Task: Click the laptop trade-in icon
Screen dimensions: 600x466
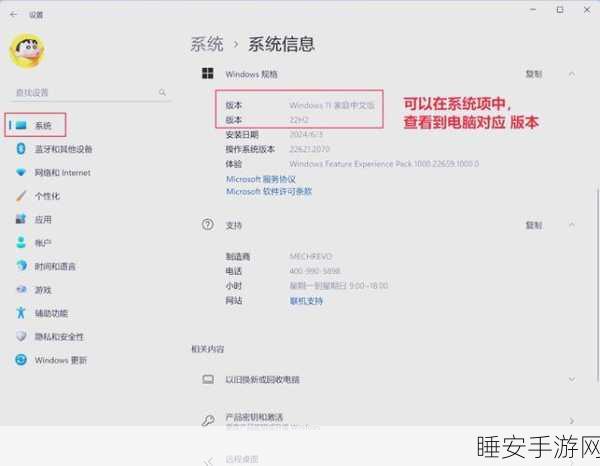Action: click(x=208, y=379)
